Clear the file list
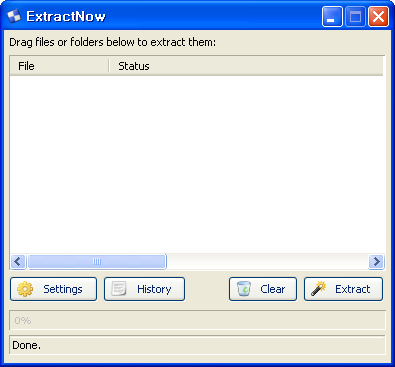 click(x=263, y=289)
